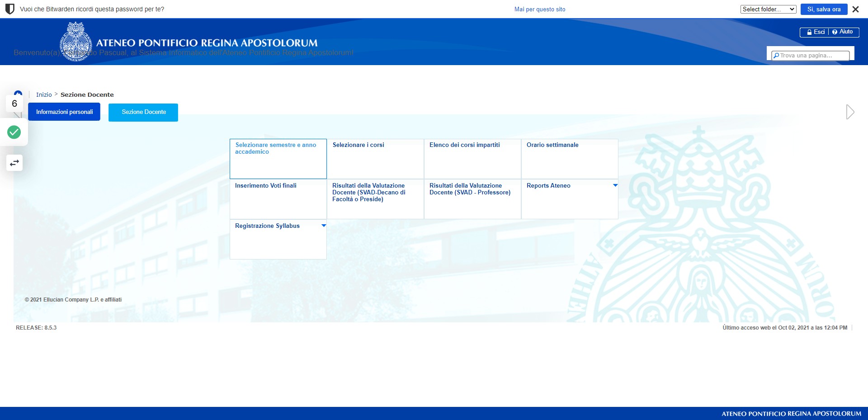The height and width of the screenshot is (420, 868).
Task: Open Risultati Valutazione Docente SVAD - Professore
Action: click(472, 199)
